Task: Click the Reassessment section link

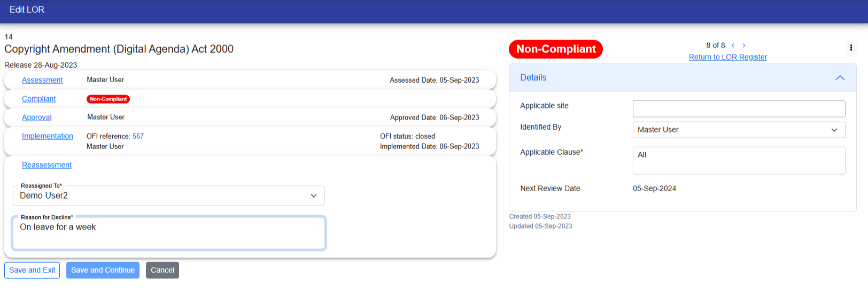Action: click(46, 165)
